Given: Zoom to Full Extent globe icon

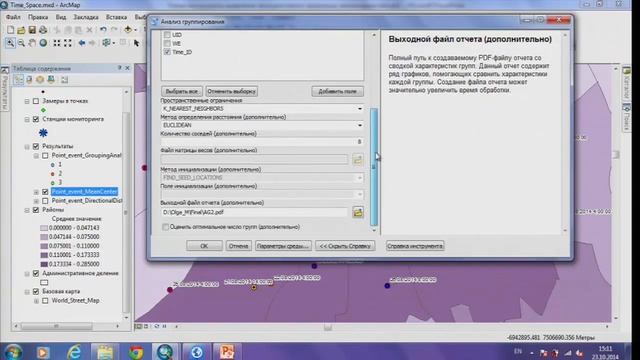Looking at the screenshot, I should [x=43, y=43].
